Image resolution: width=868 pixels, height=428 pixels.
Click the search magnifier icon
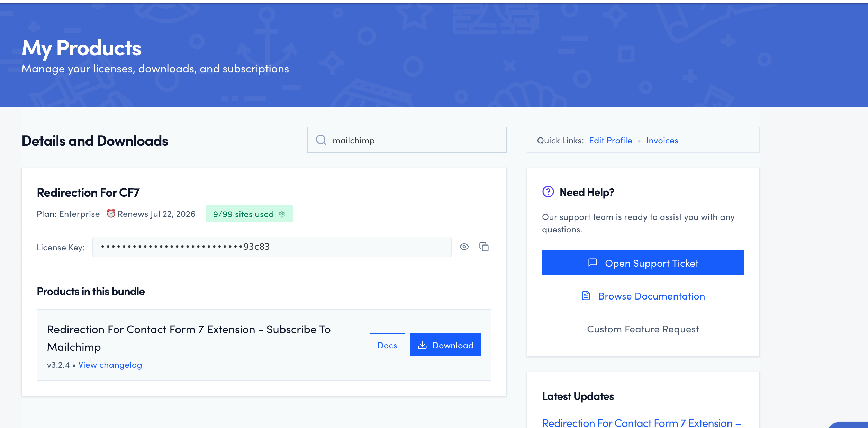coord(321,140)
